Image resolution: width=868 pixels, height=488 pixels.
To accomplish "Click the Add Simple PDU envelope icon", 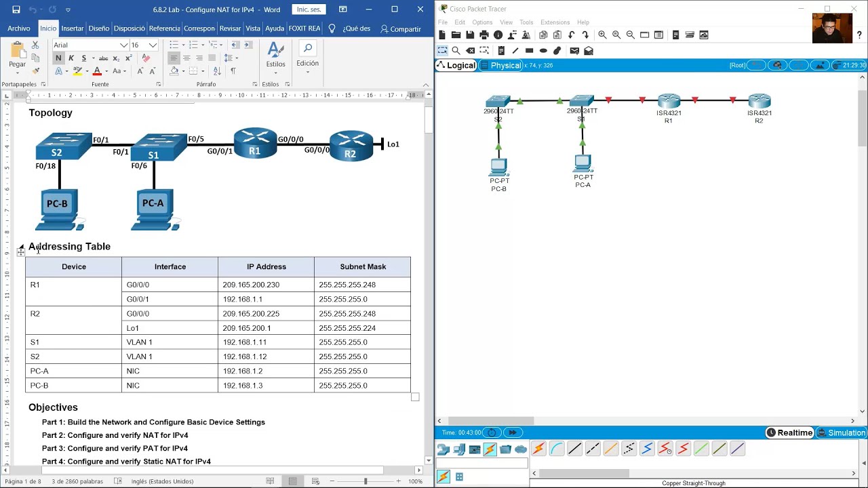I will [574, 51].
